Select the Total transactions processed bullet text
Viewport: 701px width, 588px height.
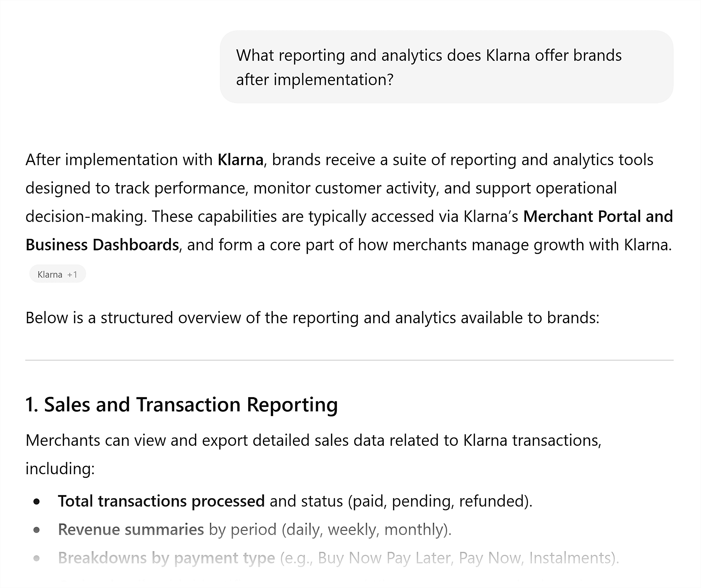[x=161, y=501]
